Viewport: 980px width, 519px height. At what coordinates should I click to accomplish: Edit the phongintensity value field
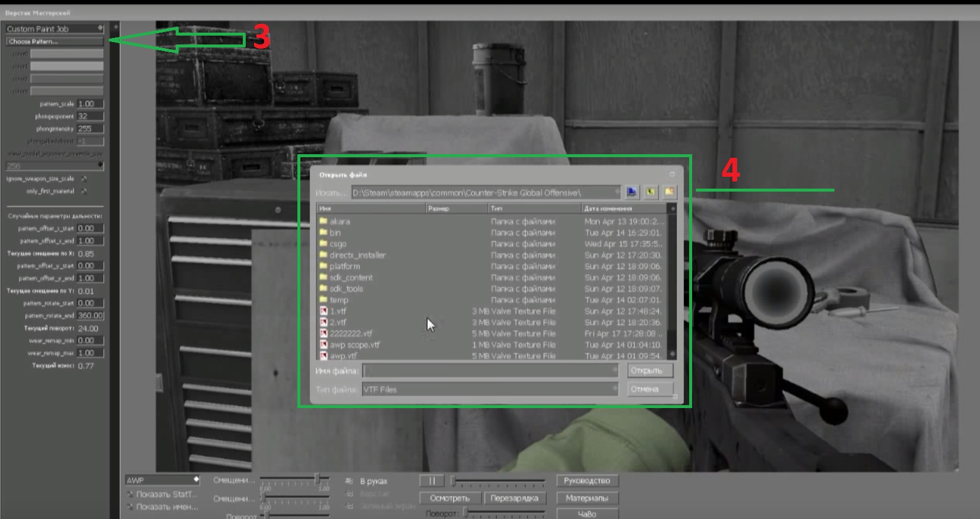[x=90, y=129]
